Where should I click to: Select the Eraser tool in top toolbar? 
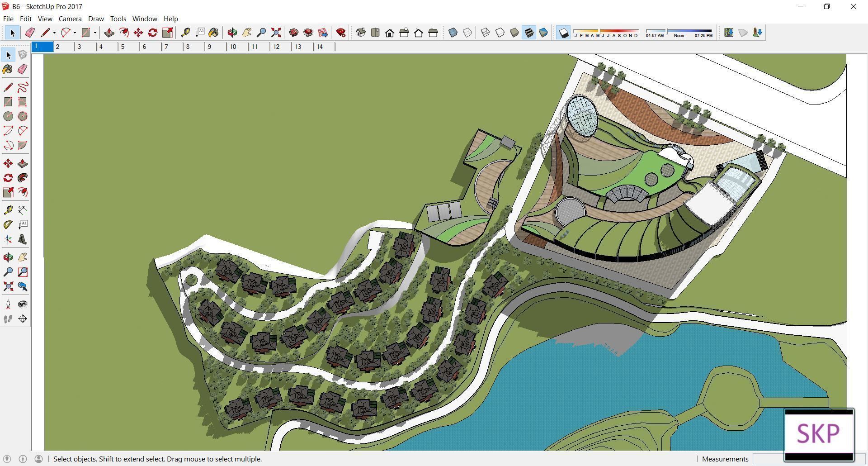click(x=30, y=33)
